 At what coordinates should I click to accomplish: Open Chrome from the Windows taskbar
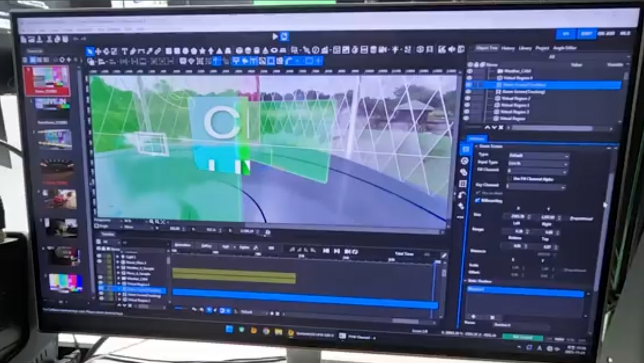click(266, 331)
